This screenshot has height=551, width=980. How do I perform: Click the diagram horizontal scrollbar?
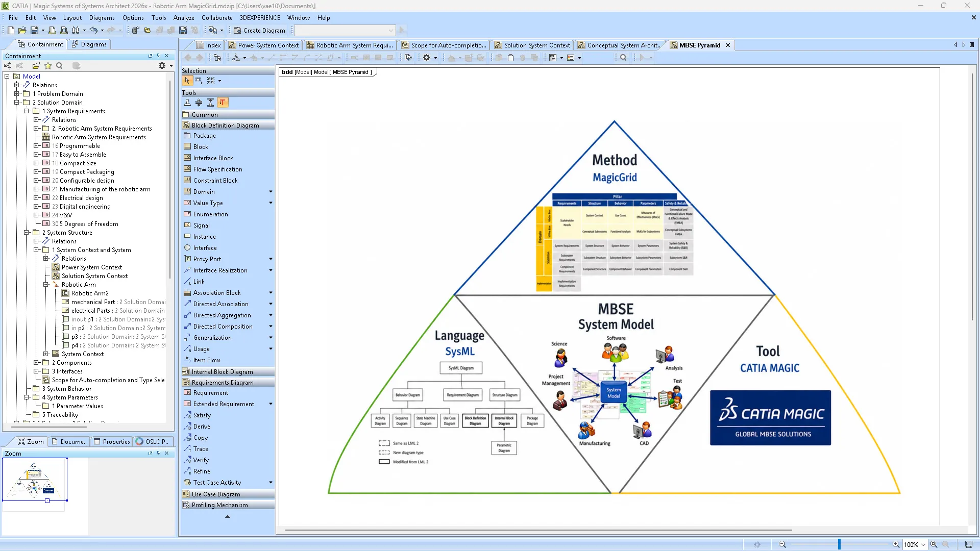[x=538, y=530]
